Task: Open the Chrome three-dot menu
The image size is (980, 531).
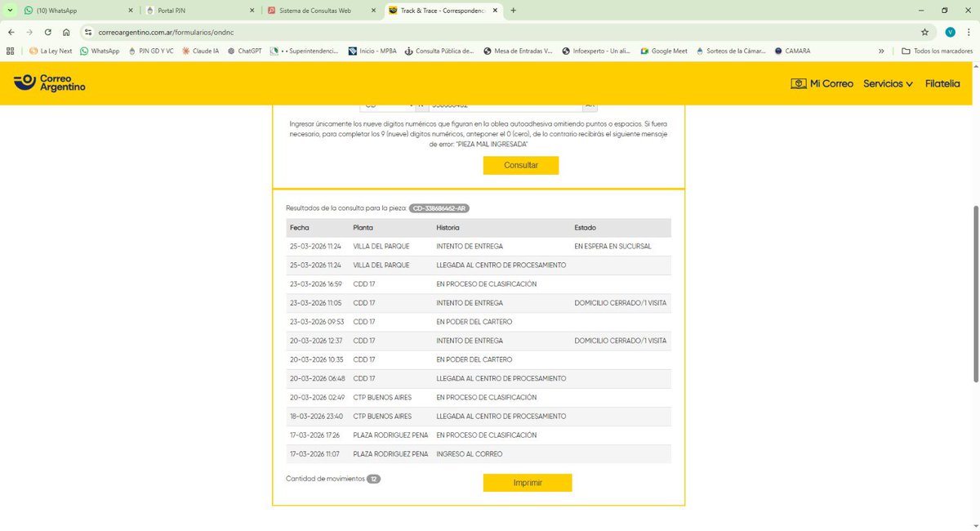Action: [969, 32]
